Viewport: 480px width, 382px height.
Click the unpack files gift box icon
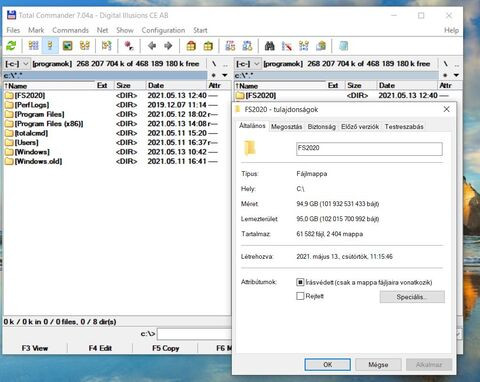(x=208, y=46)
